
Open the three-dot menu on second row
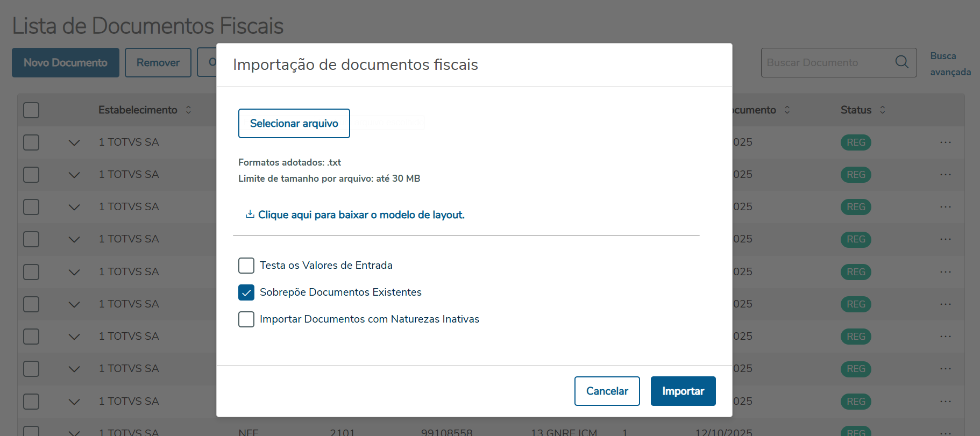coord(946,175)
